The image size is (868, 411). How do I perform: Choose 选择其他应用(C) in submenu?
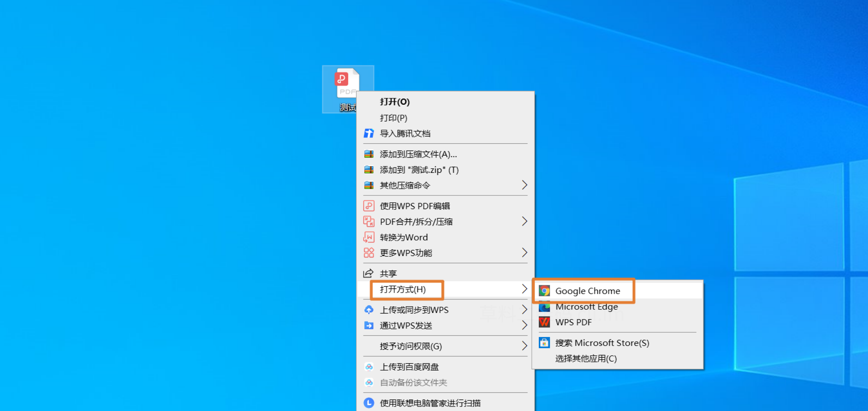pyautogui.click(x=618, y=358)
